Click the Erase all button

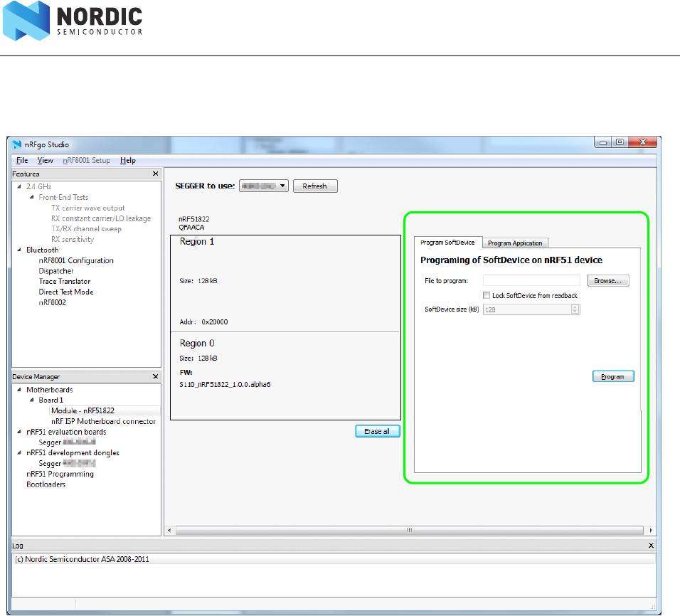(x=377, y=431)
